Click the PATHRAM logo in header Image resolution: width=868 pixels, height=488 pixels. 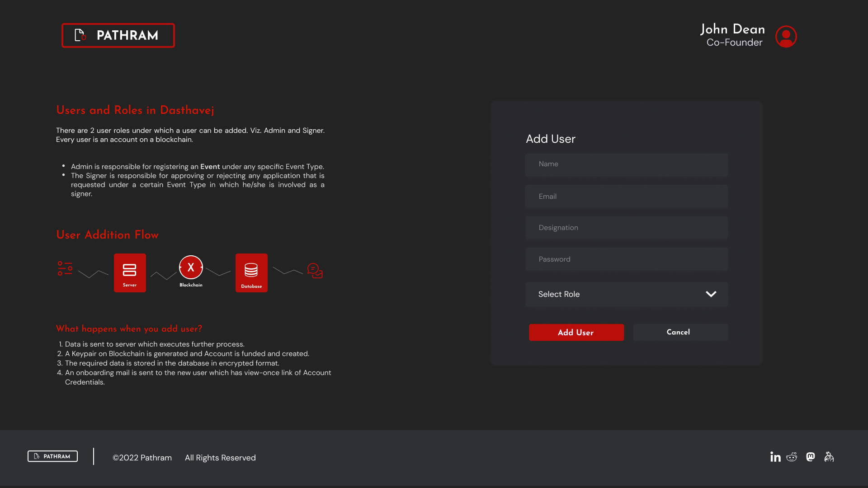(118, 35)
